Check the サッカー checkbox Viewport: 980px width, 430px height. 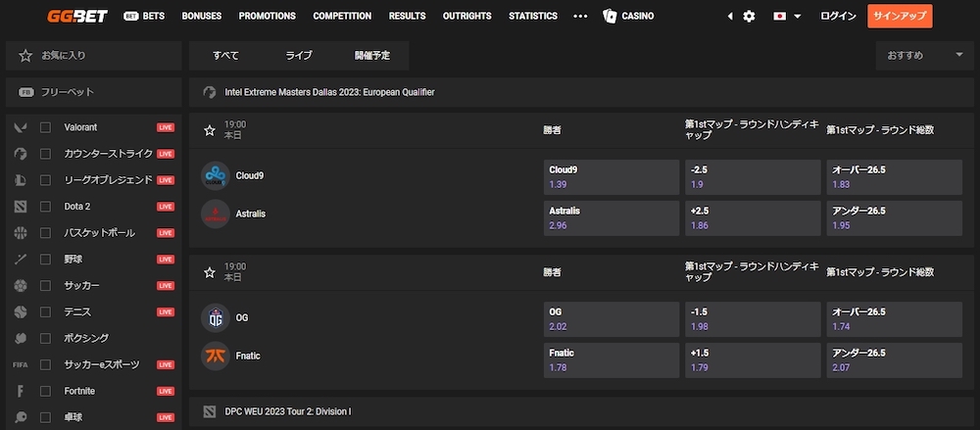point(46,286)
